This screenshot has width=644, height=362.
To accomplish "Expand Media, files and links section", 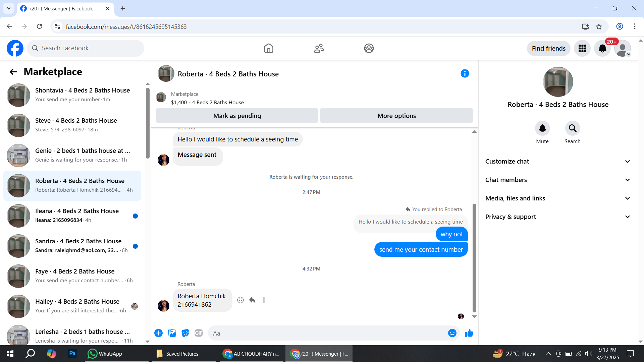I will [558, 198].
